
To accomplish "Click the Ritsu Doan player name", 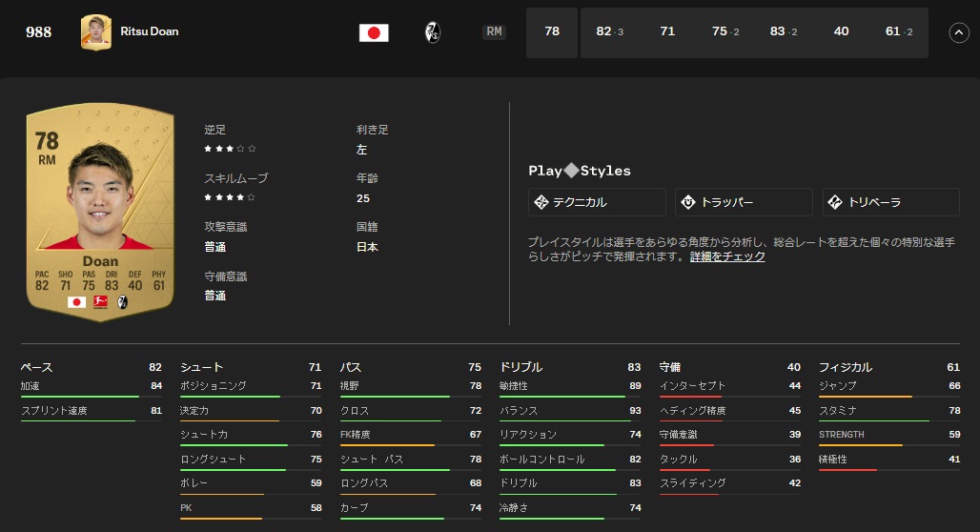I will (150, 31).
